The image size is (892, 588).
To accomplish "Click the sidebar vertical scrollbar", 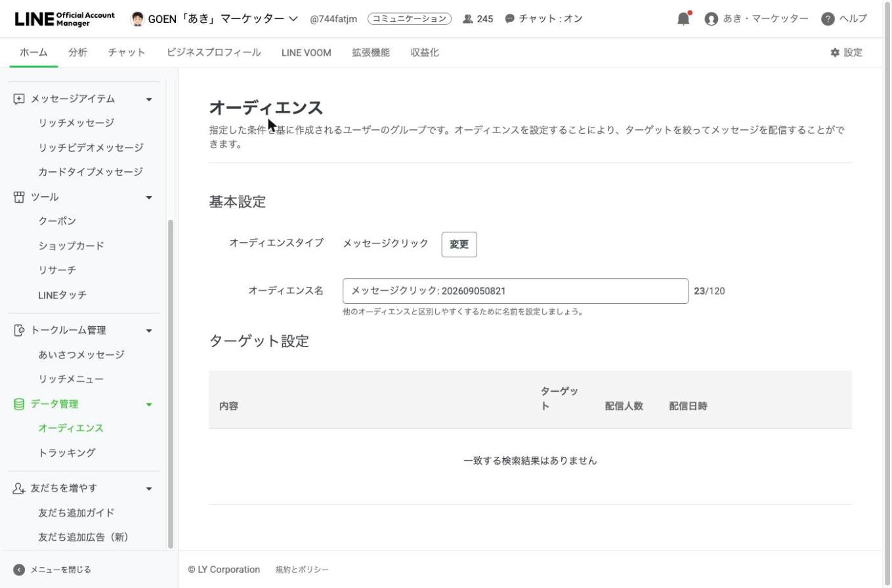I will [171, 384].
